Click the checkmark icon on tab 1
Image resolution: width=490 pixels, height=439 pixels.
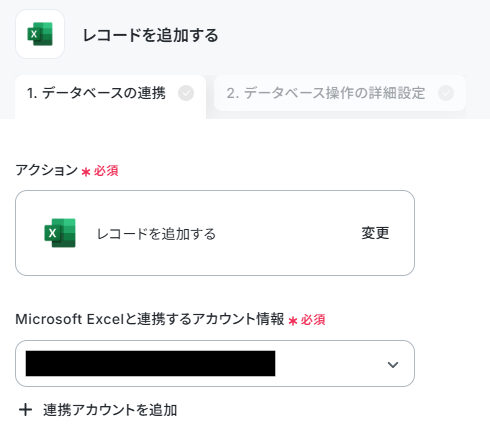click(x=186, y=93)
